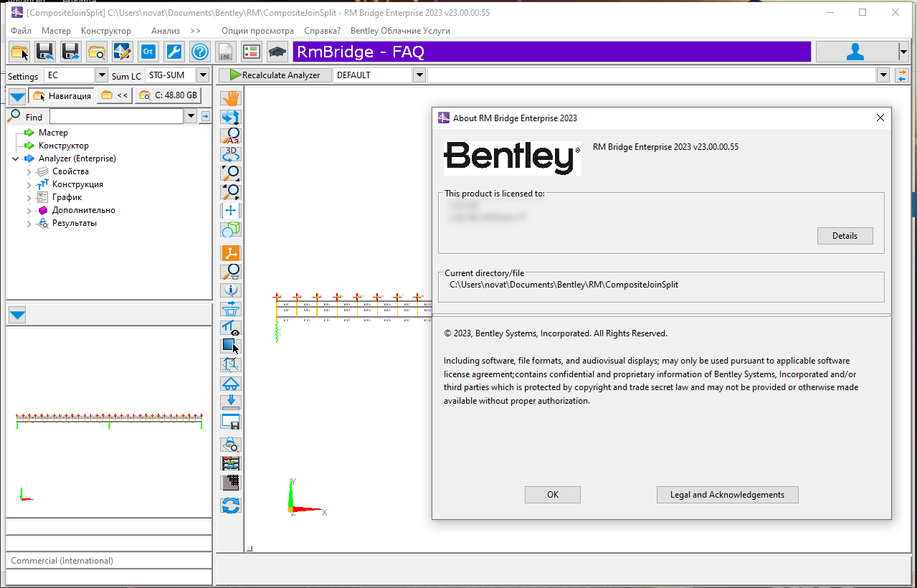Click the open project folder icon
The height and width of the screenshot is (588, 917).
click(x=20, y=52)
